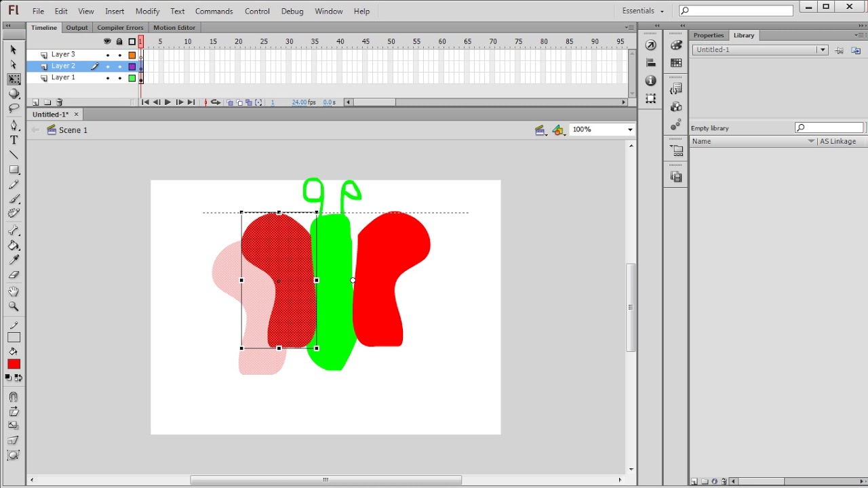
Task: Toggle outline square for Layer 2
Action: click(132, 66)
